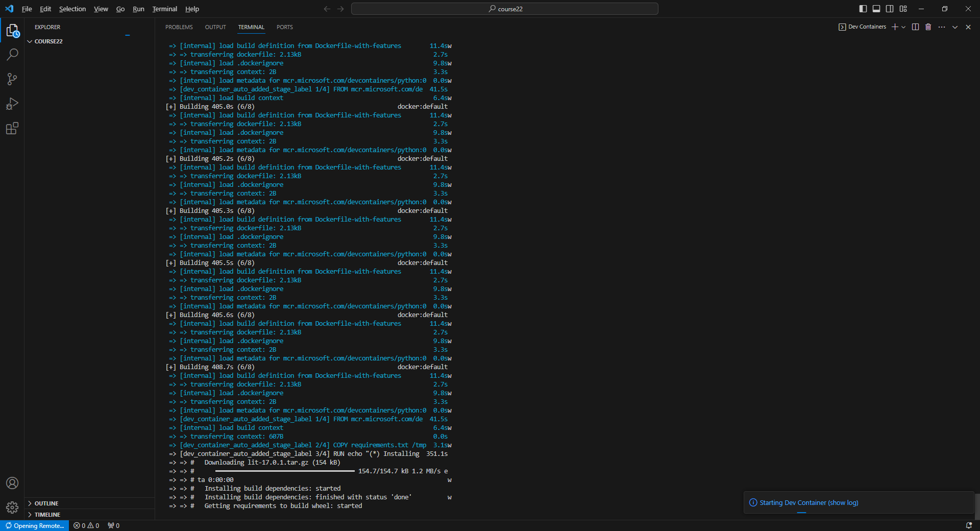Open the Explorer view in activity bar
The image size is (980, 531).
pyautogui.click(x=12, y=31)
